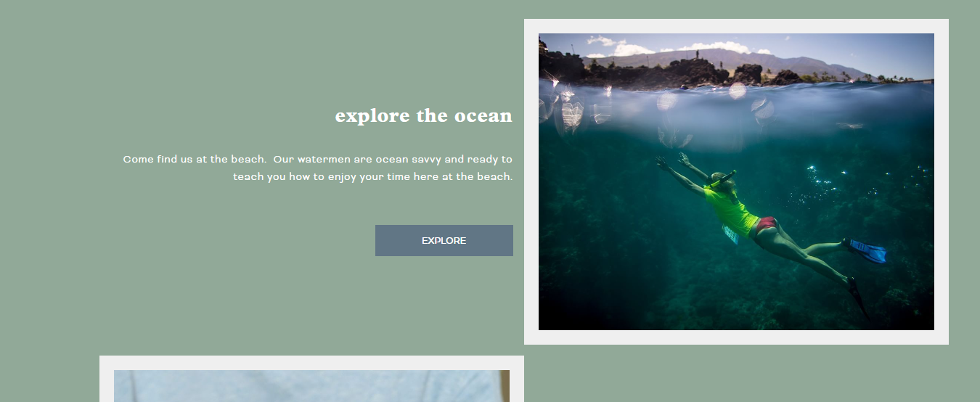The height and width of the screenshot is (402, 980).
Task: Click the word 'ocean' in the heading
Action: click(x=483, y=115)
